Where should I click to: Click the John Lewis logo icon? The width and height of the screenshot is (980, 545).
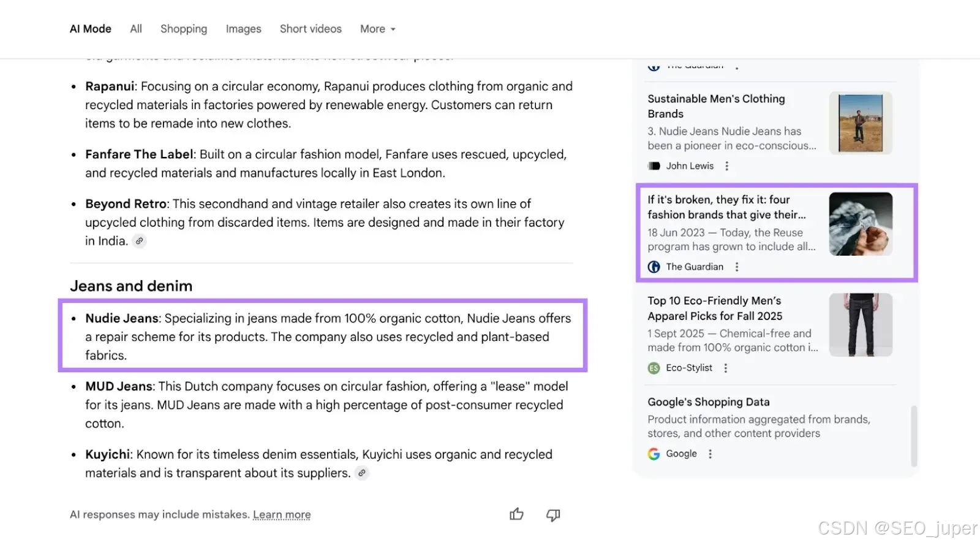coord(654,166)
